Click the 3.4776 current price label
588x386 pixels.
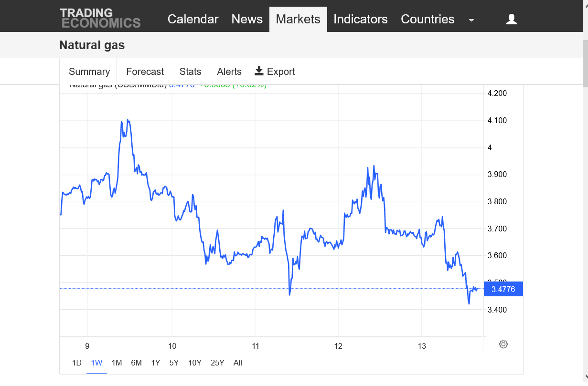click(503, 289)
